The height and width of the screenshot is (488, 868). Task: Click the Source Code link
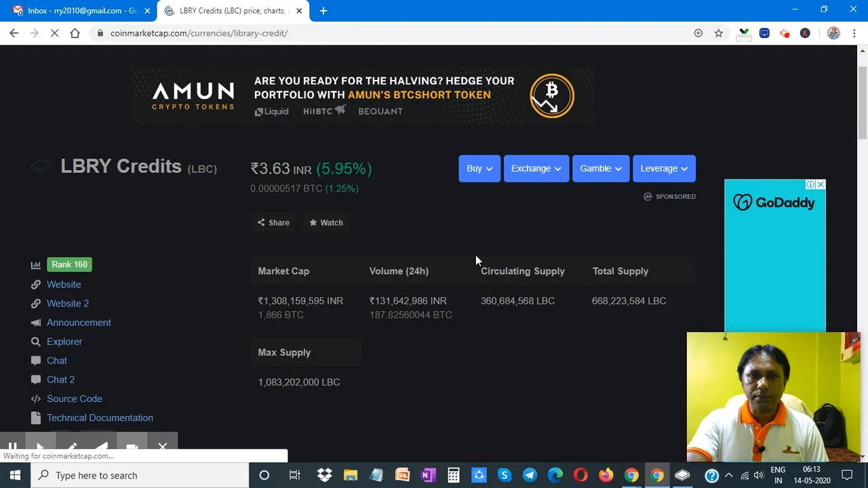pos(75,399)
